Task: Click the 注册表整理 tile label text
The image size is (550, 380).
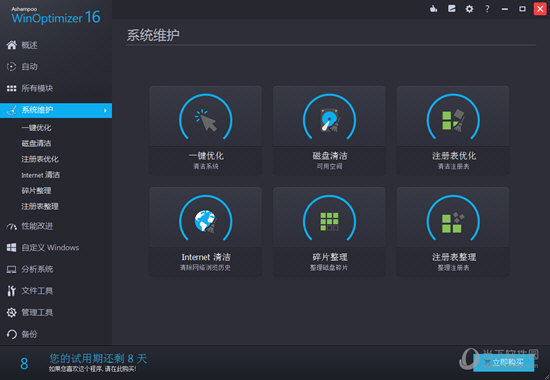Action: 454,257
